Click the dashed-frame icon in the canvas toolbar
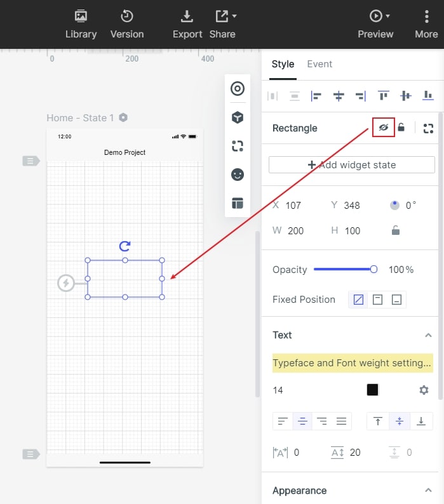444x504 pixels. coord(238,146)
